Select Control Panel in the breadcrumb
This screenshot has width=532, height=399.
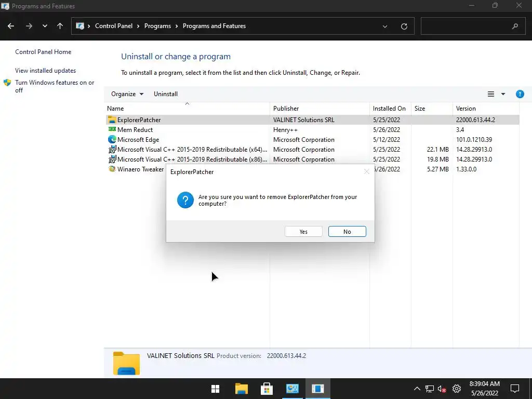click(114, 26)
